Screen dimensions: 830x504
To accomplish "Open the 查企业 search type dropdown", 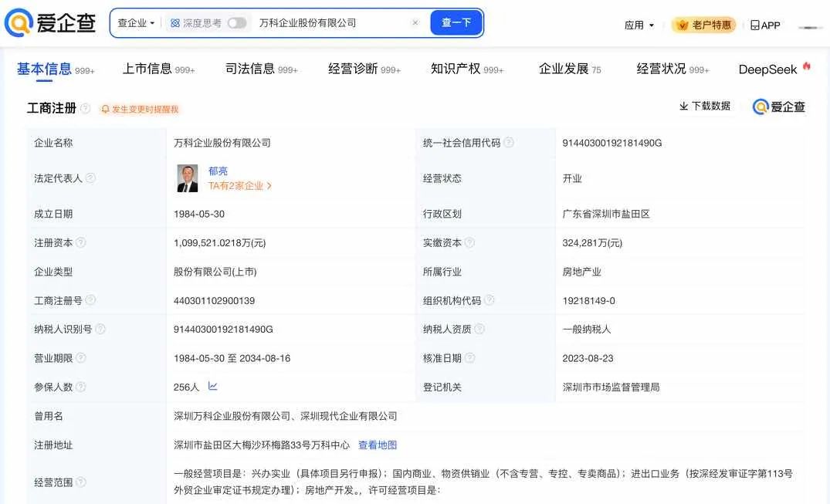I will [136, 22].
